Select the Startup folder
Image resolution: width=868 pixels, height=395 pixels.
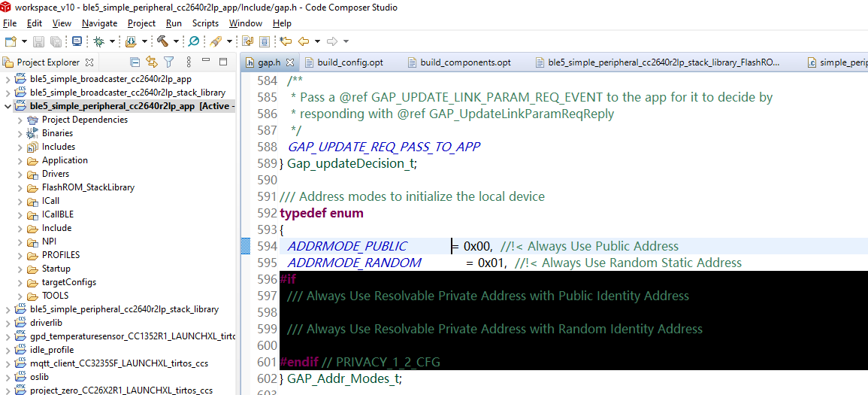56,269
